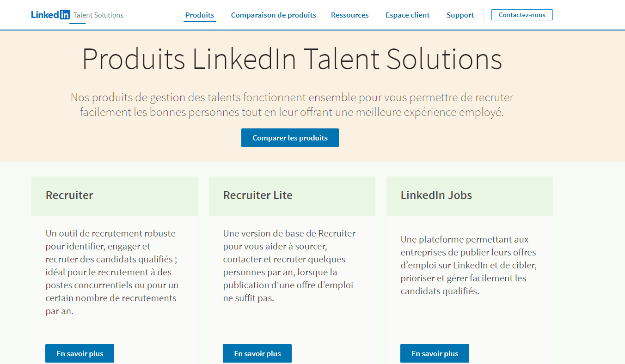Select the LinkedIn Jobs card heading

[x=436, y=195]
